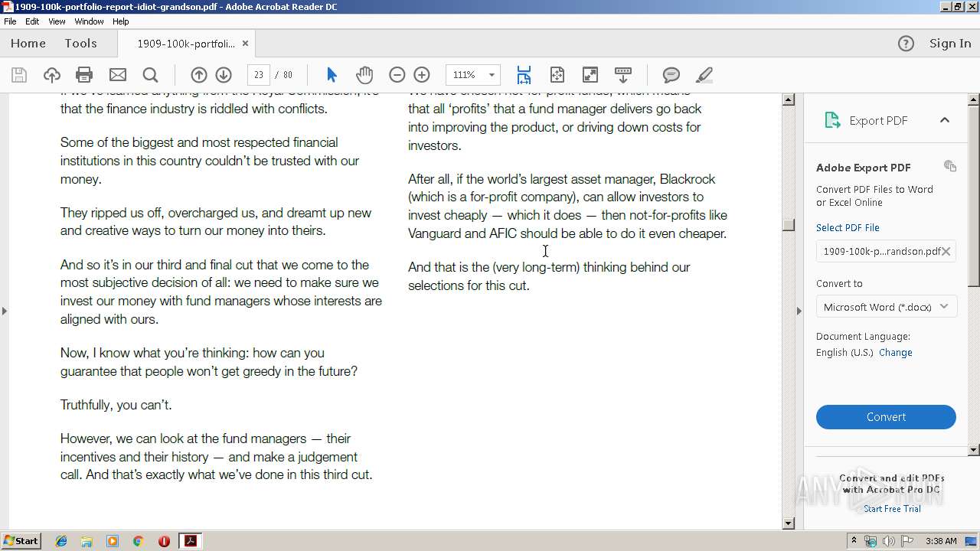The image size is (980, 551).
Task: Expand the left navigation pane arrow
Action: 5,311
